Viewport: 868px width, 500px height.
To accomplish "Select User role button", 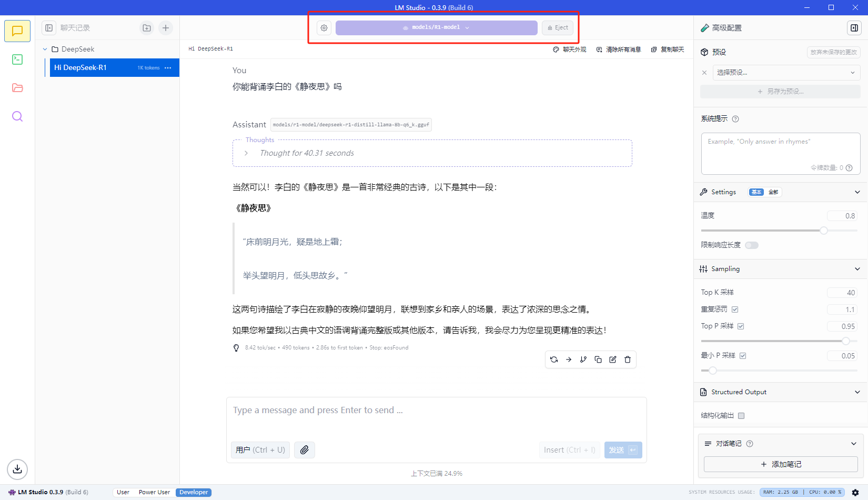I will 260,450.
